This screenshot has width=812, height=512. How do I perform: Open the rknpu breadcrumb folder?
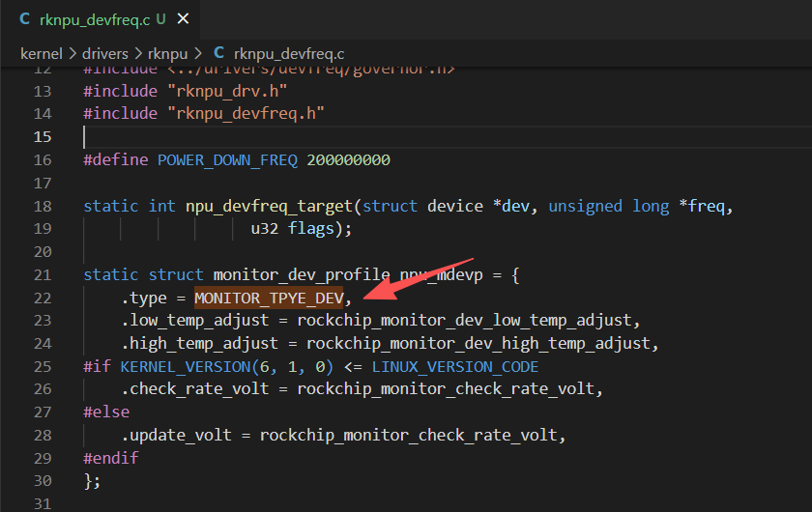coord(168,54)
